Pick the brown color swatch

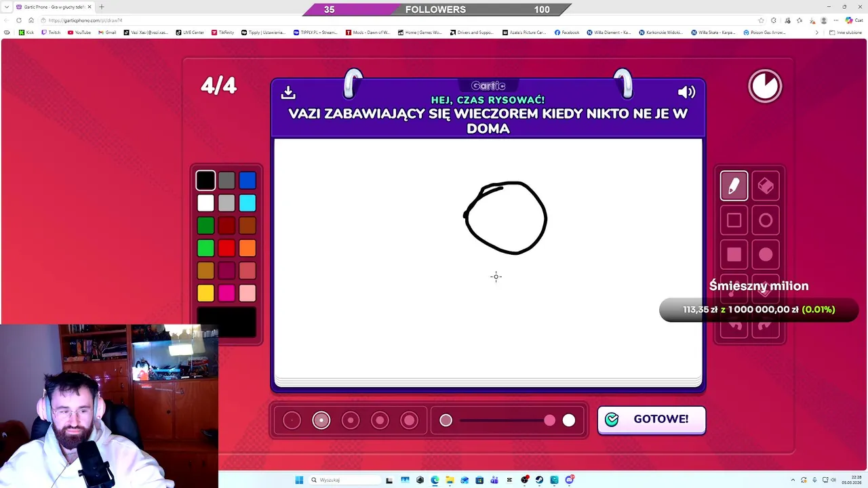point(248,225)
